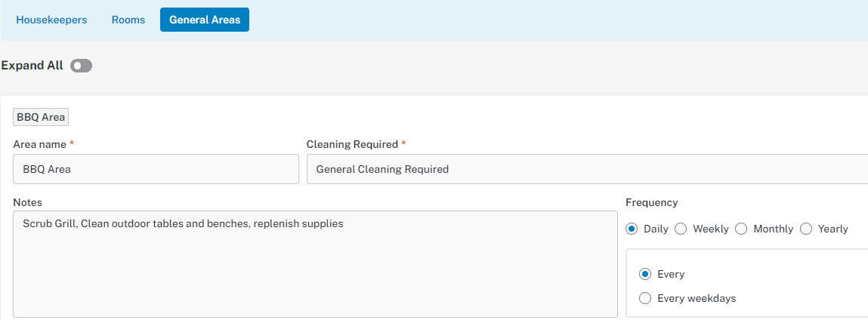This screenshot has width=868, height=320.
Task: Open the Rooms tab
Action: click(x=128, y=20)
